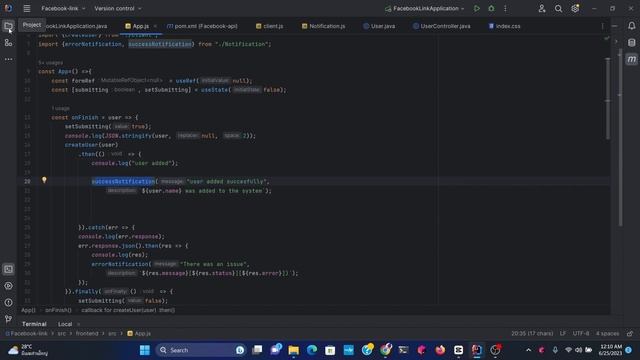Screen dimensions: 640x360
Task: Change 4 spaces indent setting
Action: (x=607, y=333)
